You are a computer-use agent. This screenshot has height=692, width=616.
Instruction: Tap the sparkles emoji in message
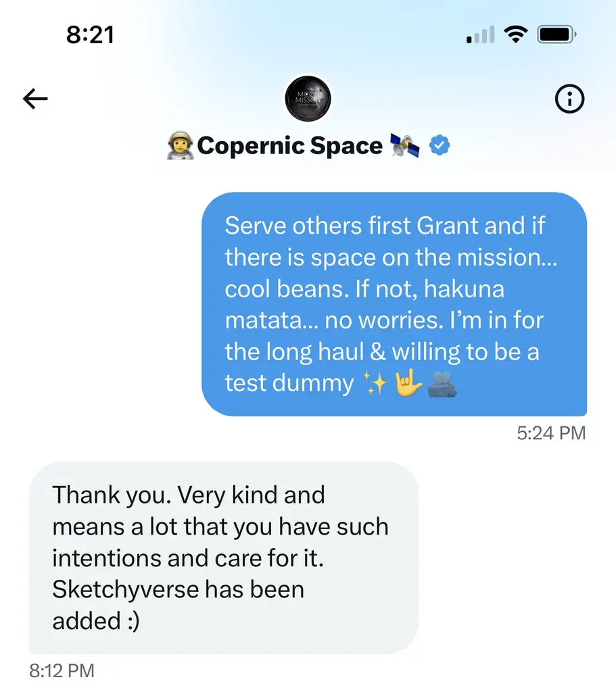click(x=375, y=382)
